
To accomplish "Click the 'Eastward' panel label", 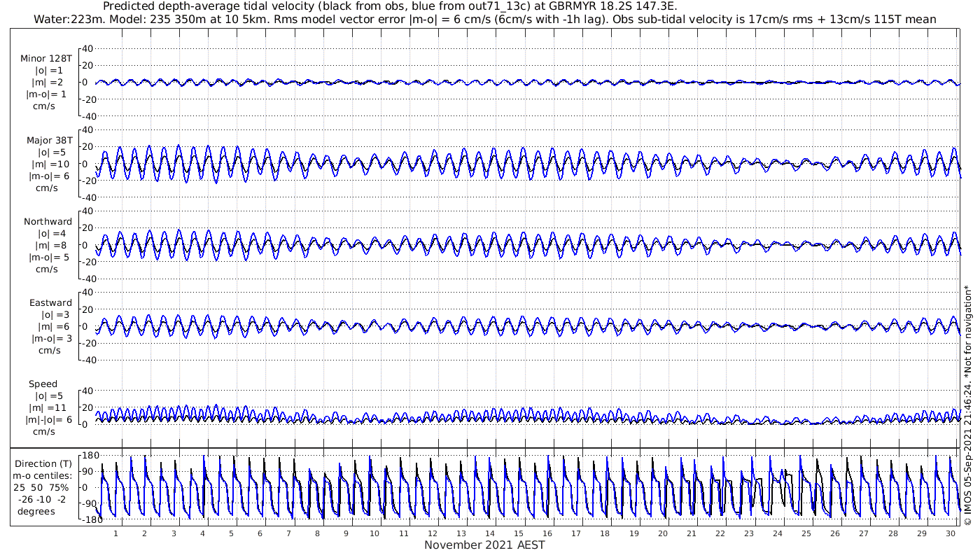I will point(50,302).
